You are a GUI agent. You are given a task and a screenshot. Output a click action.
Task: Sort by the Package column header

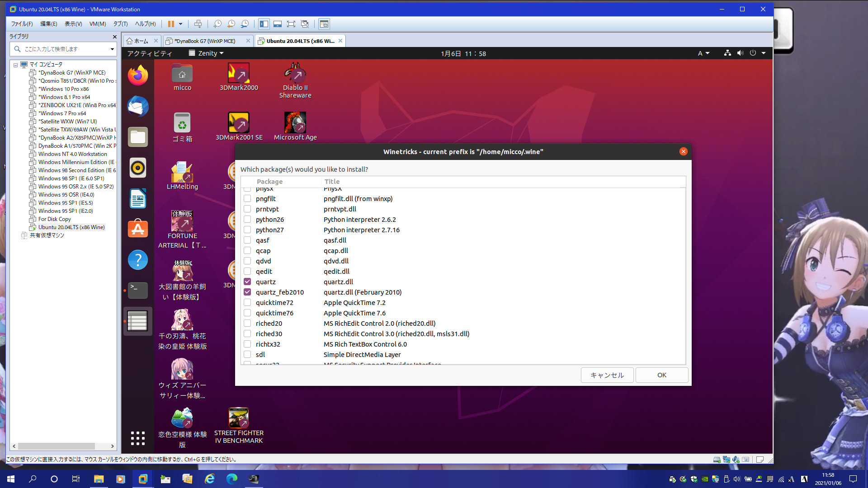pyautogui.click(x=269, y=182)
